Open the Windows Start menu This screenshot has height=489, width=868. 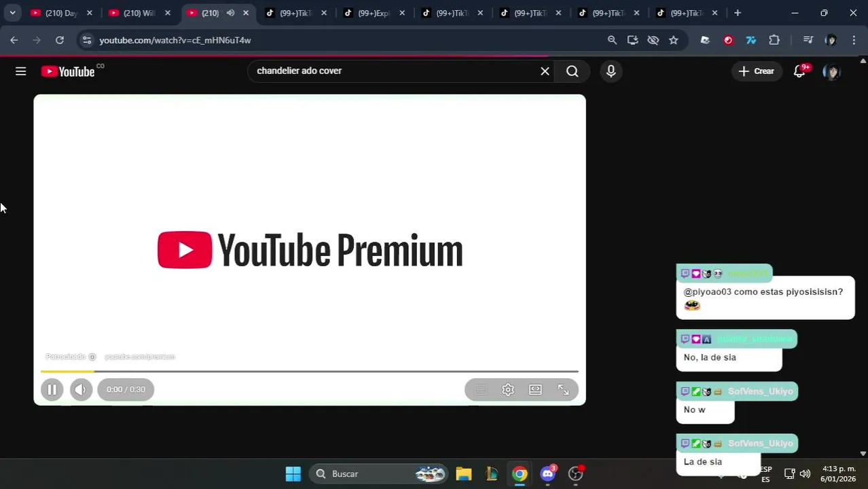click(x=293, y=474)
